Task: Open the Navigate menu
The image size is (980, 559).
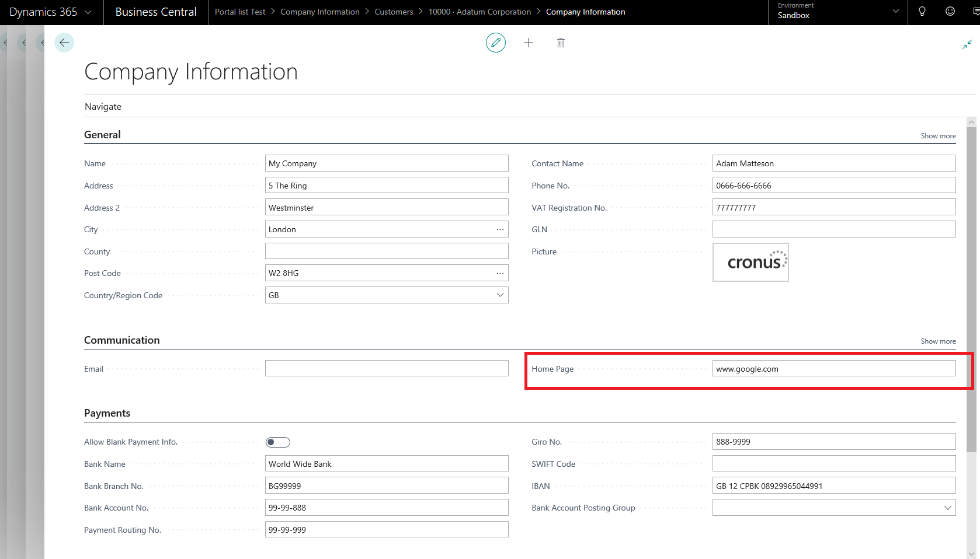Action: (x=103, y=106)
